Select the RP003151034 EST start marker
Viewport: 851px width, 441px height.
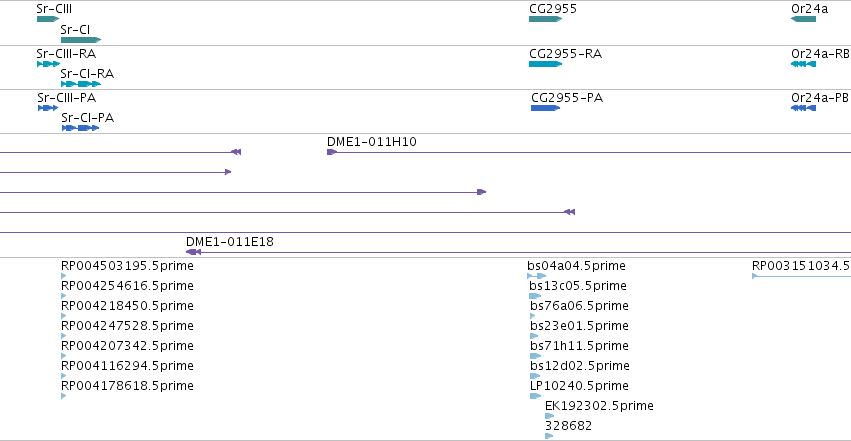coord(754,276)
